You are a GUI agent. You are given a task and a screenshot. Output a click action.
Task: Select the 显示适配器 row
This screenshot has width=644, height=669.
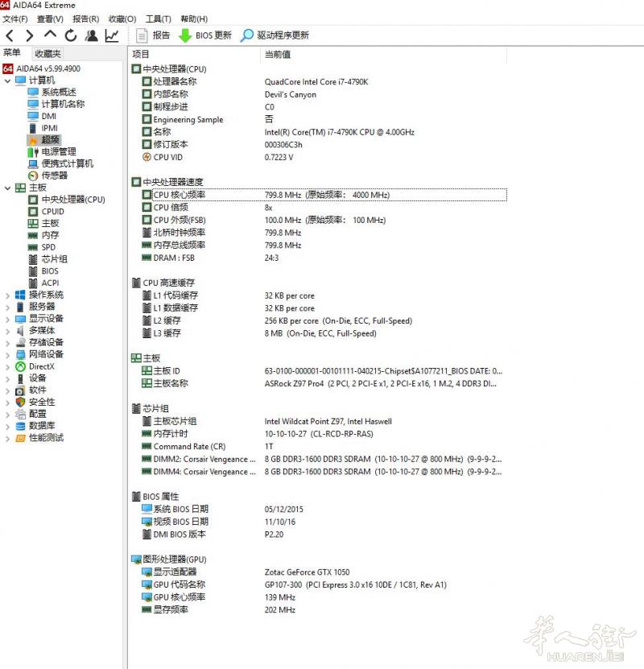click(x=324, y=572)
